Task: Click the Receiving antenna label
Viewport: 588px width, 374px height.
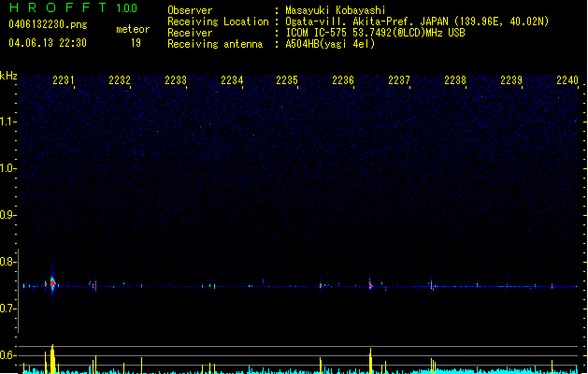Action: 215,44
